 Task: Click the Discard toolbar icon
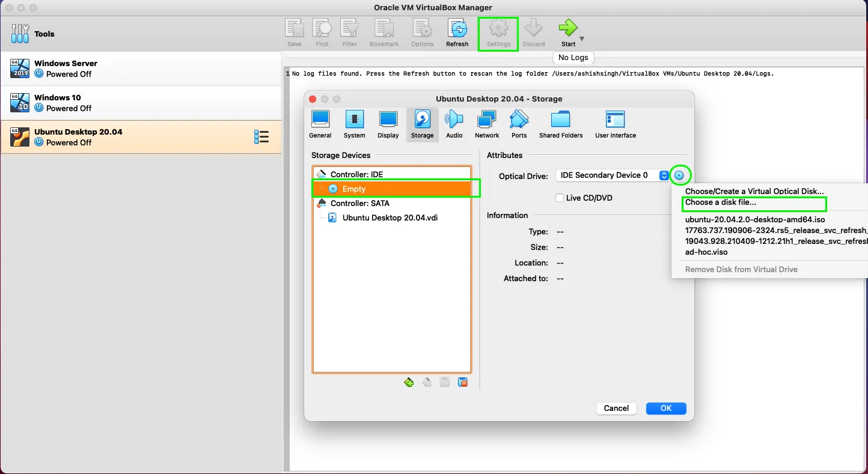pos(534,33)
